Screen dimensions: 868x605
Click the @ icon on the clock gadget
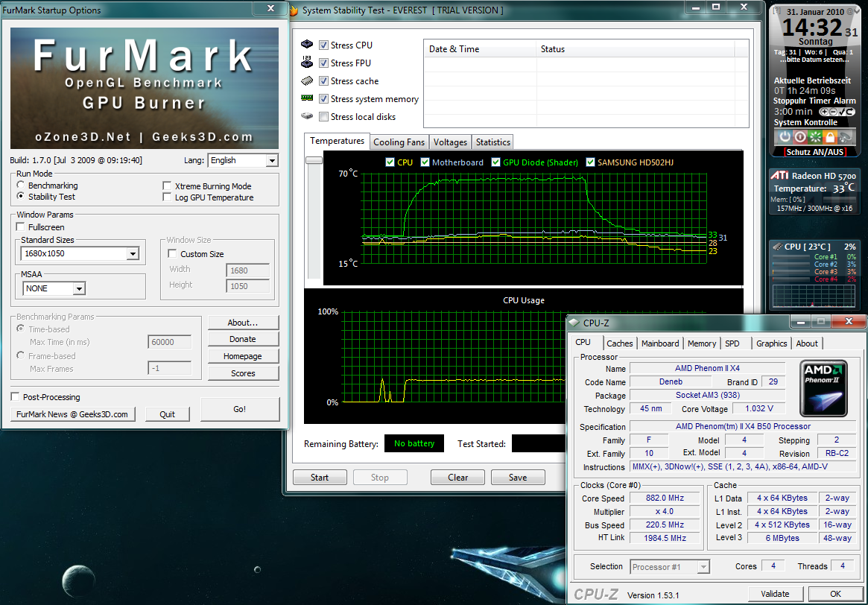coord(849,12)
